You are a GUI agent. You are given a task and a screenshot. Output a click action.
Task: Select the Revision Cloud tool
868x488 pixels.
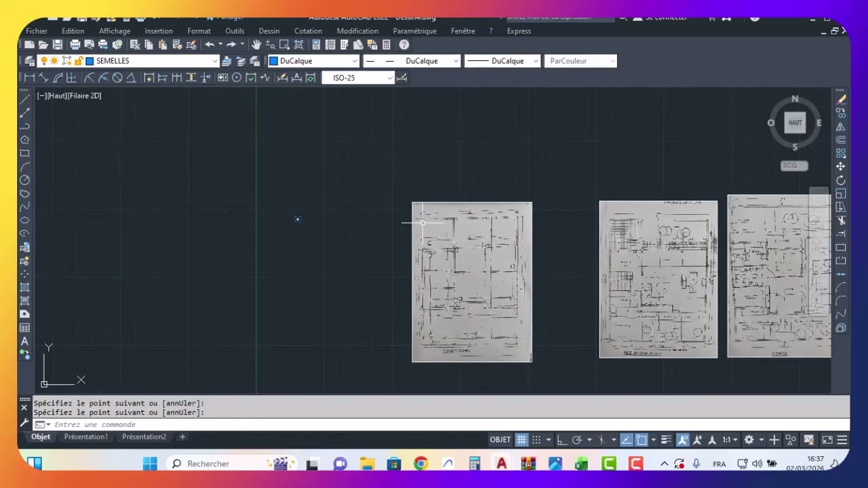click(24, 194)
